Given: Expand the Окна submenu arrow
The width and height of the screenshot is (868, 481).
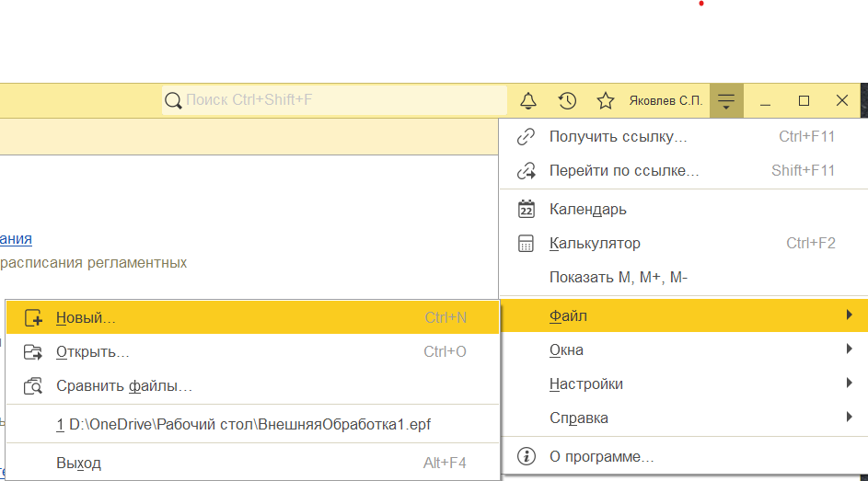Looking at the screenshot, I should coord(848,350).
